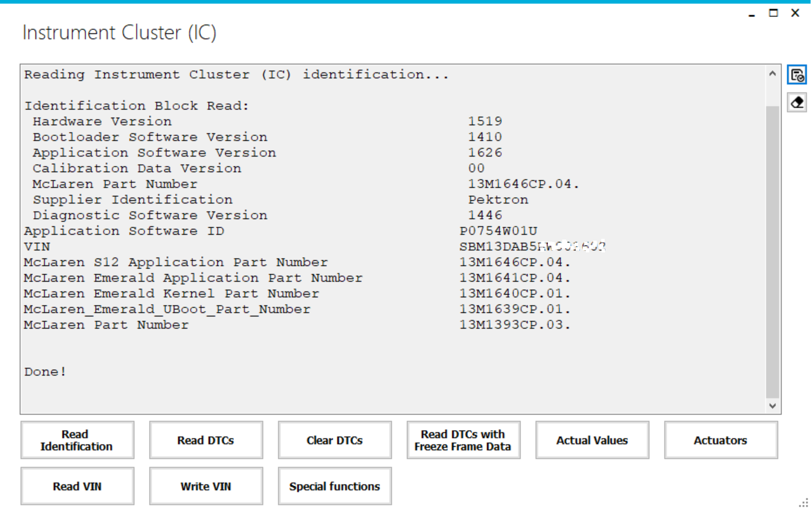Screen dimensions: 812x510
Task: Click the vertical scrollbar thumb
Action: tap(773, 252)
